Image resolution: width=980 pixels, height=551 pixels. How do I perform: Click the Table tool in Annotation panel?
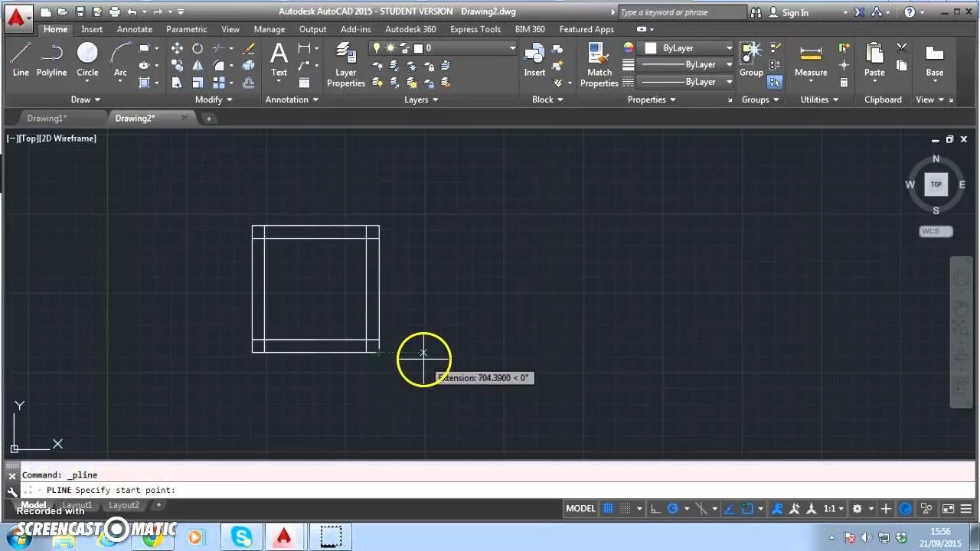(x=304, y=83)
